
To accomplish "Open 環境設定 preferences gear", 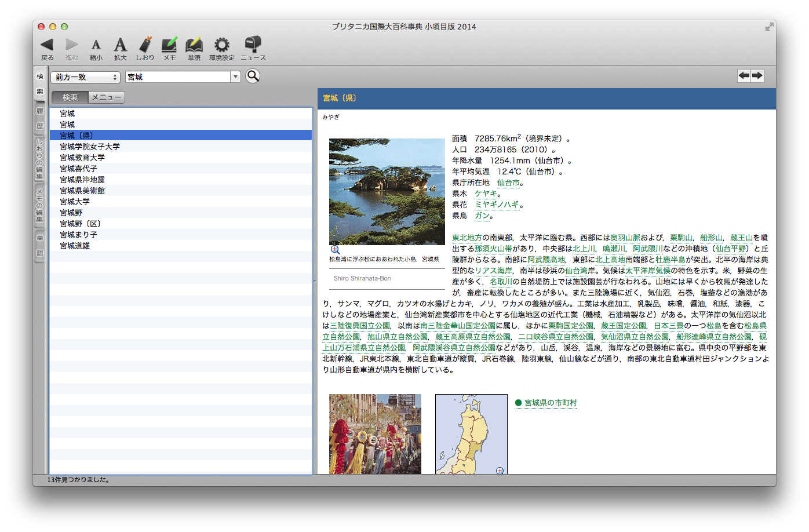I will point(222,45).
